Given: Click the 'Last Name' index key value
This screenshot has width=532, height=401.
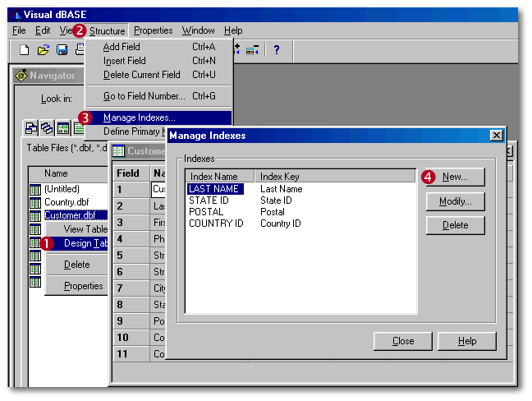Looking at the screenshot, I should [x=282, y=189].
